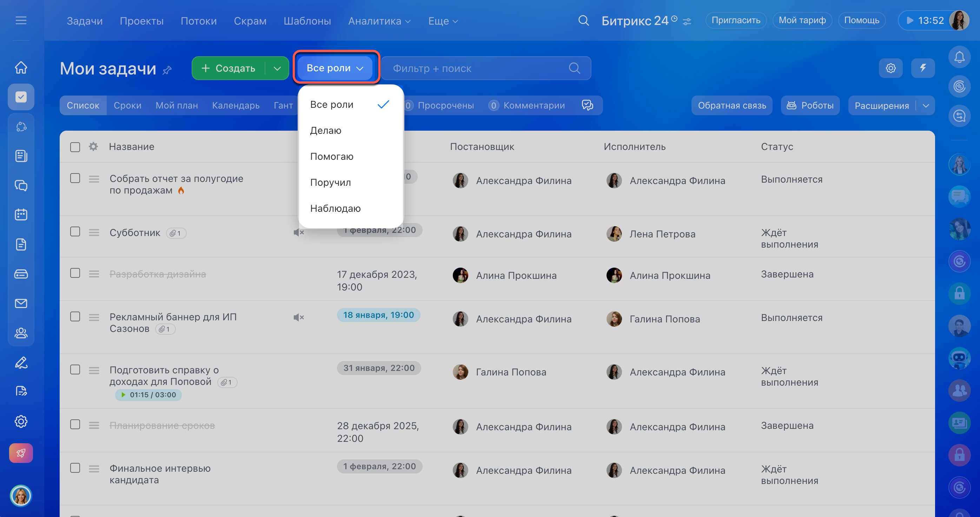Click the Роботы button
Image resolution: width=980 pixels, height=517 pixels.
click(x=810, y=105)
